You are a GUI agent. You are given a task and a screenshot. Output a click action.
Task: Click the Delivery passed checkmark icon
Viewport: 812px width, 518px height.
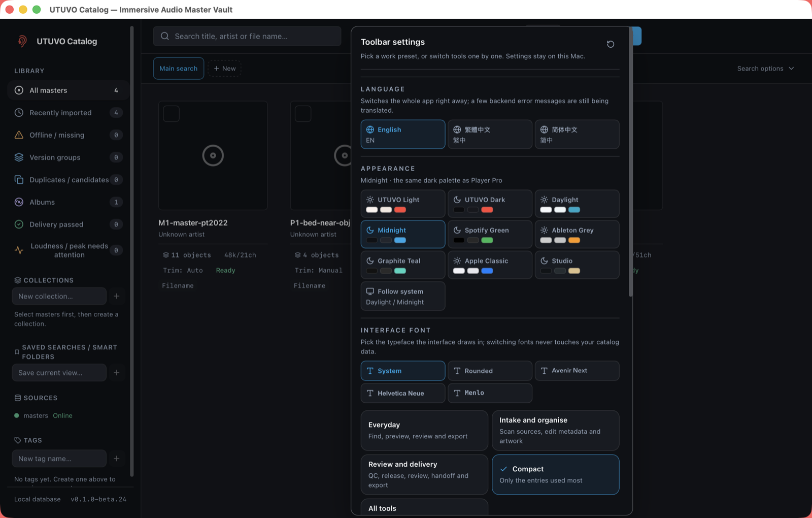pos(19,224)
